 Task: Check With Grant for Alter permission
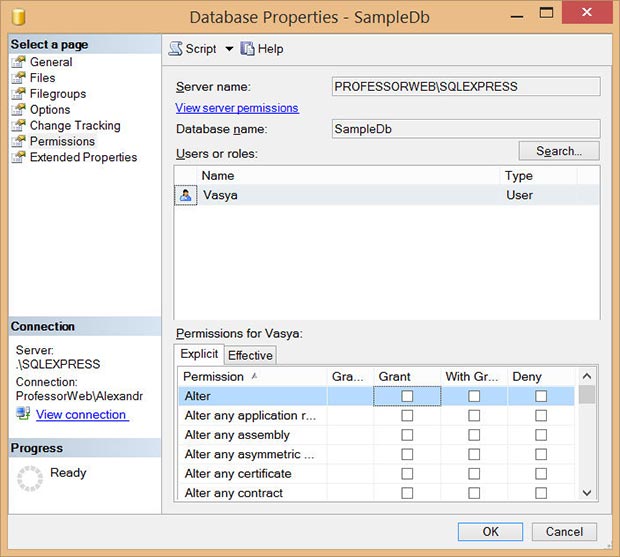click(x=474, y=396)
